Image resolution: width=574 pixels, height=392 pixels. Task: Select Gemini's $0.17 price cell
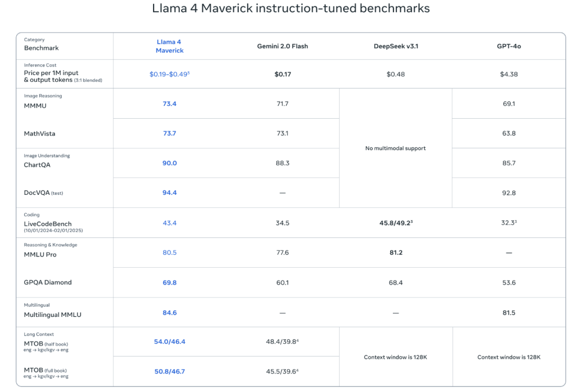point(283,74)
